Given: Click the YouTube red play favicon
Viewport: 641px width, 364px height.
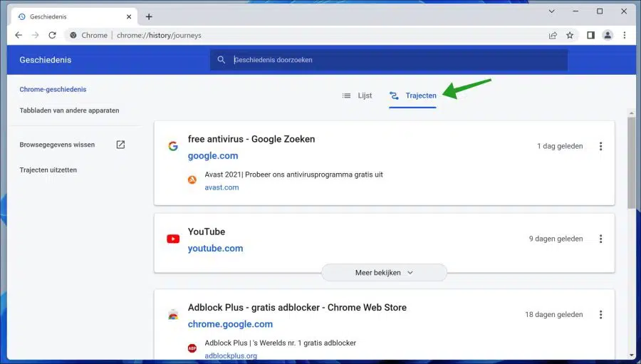Looking at the screenshot, I should (173, 239).
